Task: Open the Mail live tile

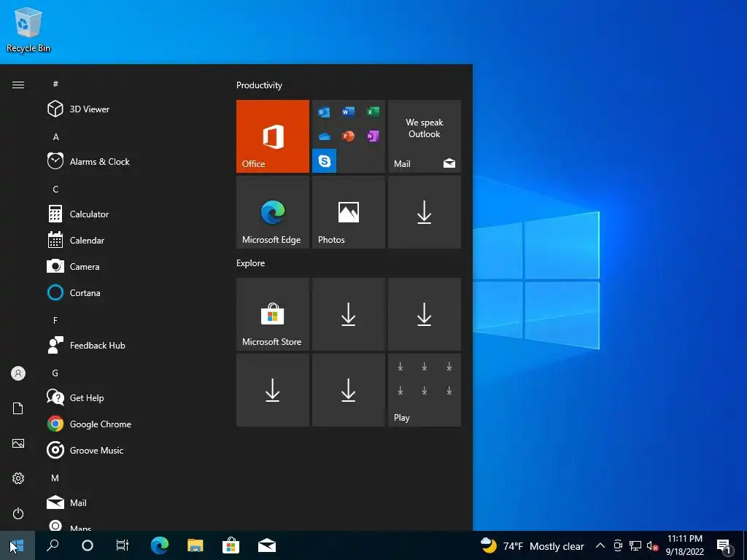Action: coord(425,136)
